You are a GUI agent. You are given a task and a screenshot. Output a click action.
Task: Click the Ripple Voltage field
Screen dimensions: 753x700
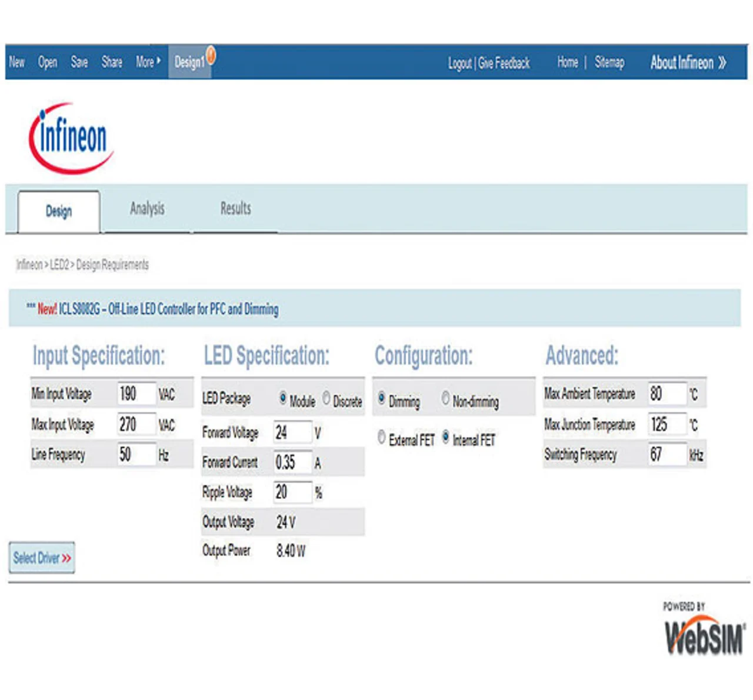[292, 492]
